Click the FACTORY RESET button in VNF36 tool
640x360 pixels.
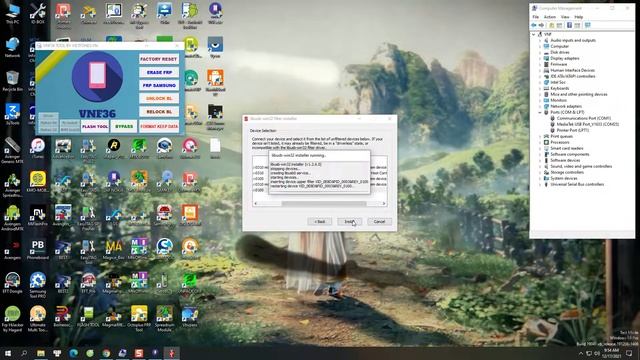click(x=159, y=59)
